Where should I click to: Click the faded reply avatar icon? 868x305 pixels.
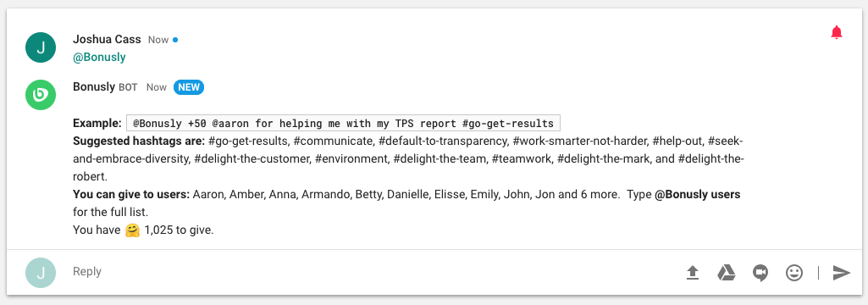(41, 272)
